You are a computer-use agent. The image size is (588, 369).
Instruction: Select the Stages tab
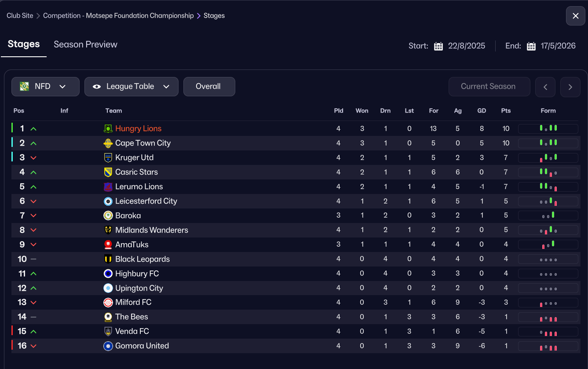tap(24, 44)
